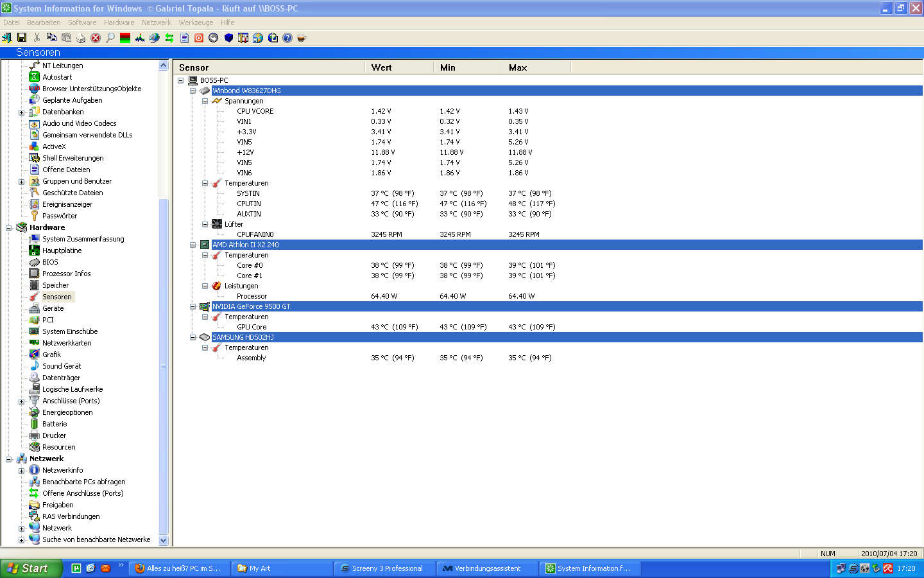Image resolution: width=924 pixels, height=578 pixels.
Task: Select the Assembly temperature row
Action: tap(251, 358)
